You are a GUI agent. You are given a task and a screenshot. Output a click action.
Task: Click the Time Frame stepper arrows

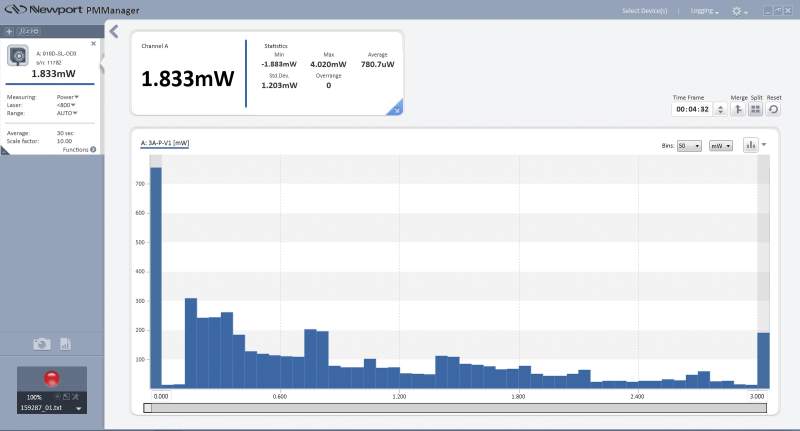(720, 109)
